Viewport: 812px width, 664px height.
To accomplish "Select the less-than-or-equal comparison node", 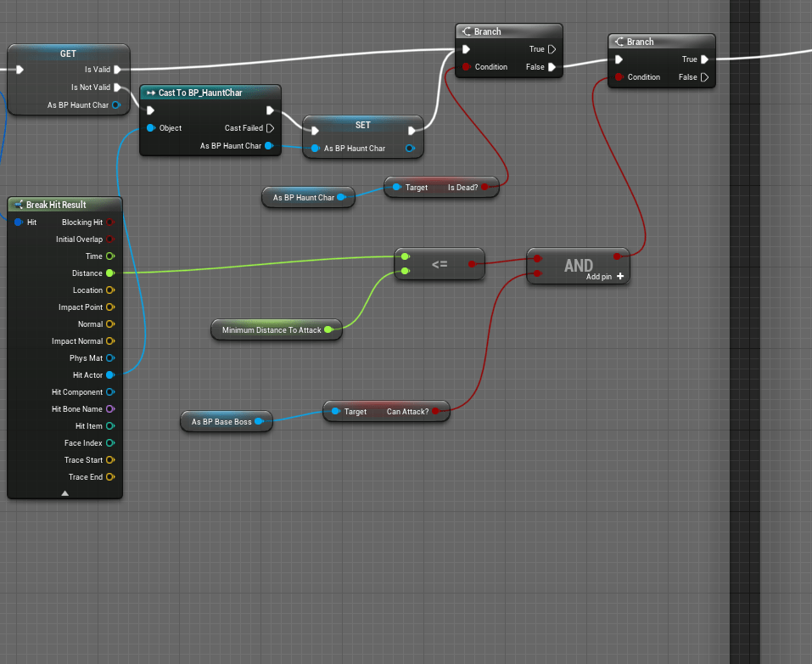I will point(440,264).
